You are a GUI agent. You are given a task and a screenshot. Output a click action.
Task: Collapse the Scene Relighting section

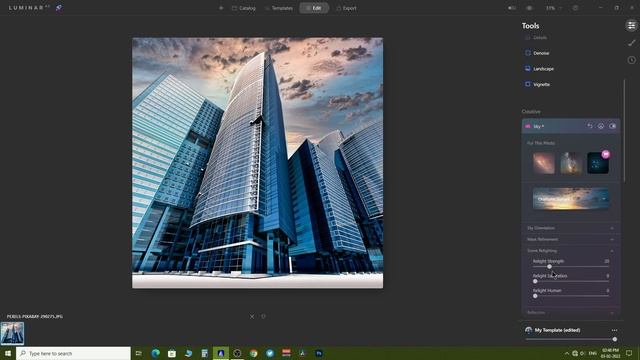click(x=571, y=251)
